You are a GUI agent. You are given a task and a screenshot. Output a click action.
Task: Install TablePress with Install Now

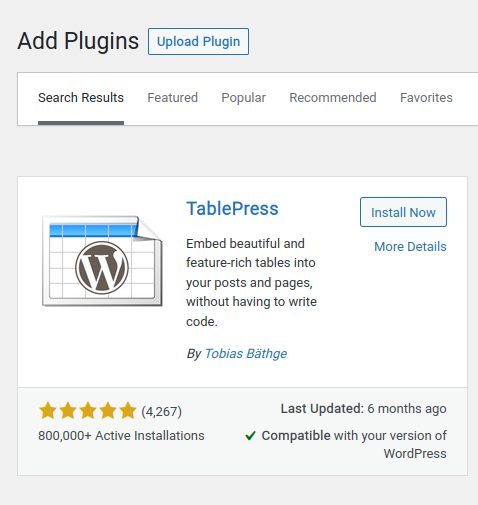(x=403, y=212)
